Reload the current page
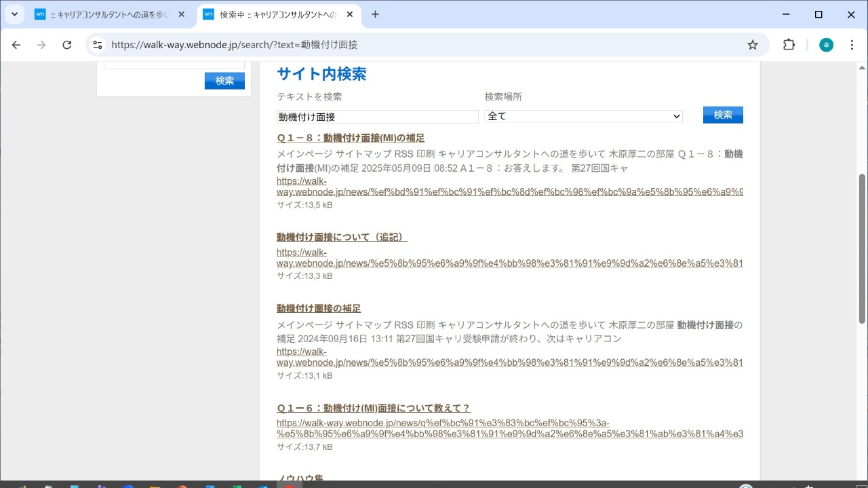Image resolution: width=868 pixels, height=488 pixels. [66, 45]
